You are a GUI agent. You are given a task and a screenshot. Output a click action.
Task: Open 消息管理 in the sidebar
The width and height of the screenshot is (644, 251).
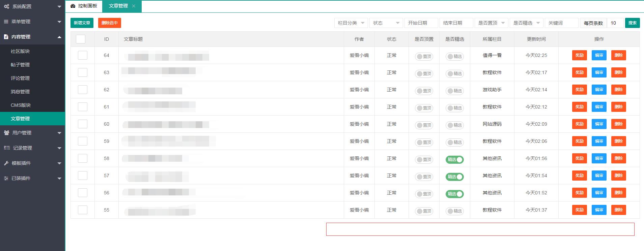click(x=32, y=92)
